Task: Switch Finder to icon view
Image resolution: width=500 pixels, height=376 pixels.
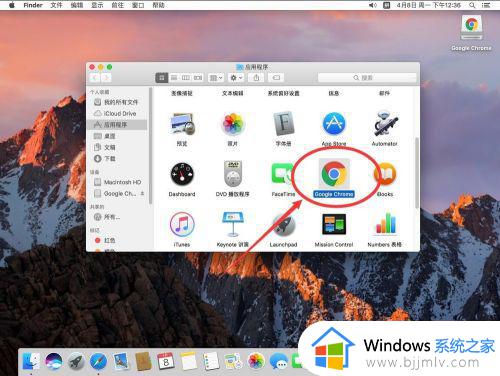Action: point(162,78)
